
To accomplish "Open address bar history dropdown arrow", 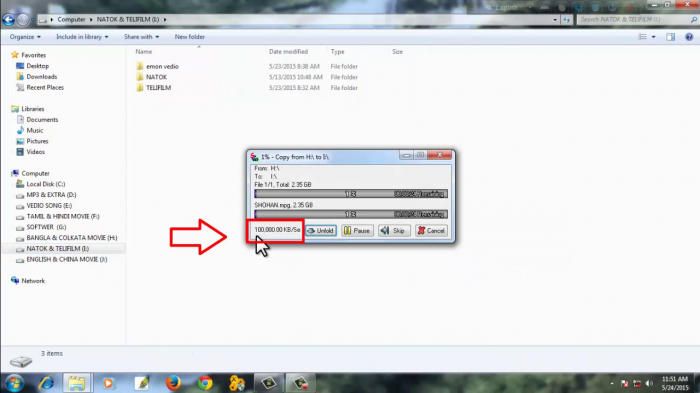I will click(x=555, y=20).
